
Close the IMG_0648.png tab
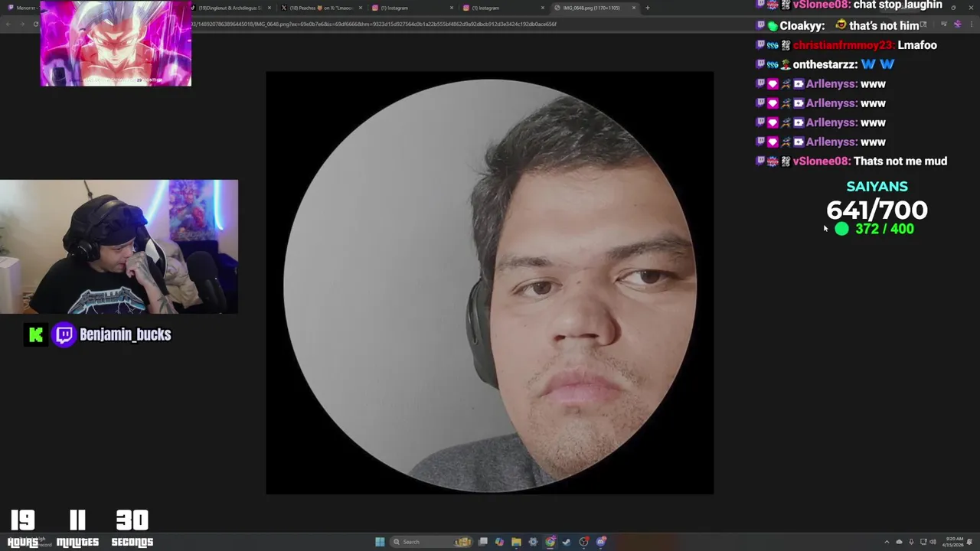(634, 8)
